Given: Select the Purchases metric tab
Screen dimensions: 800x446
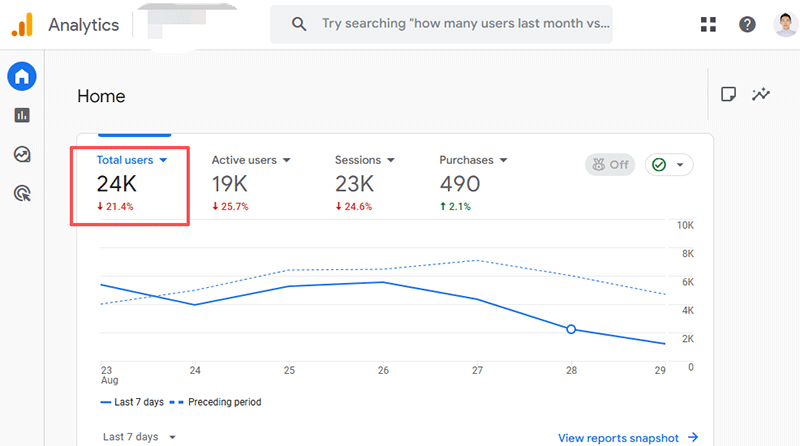Looking at the screenshot, I should (473, 160).
